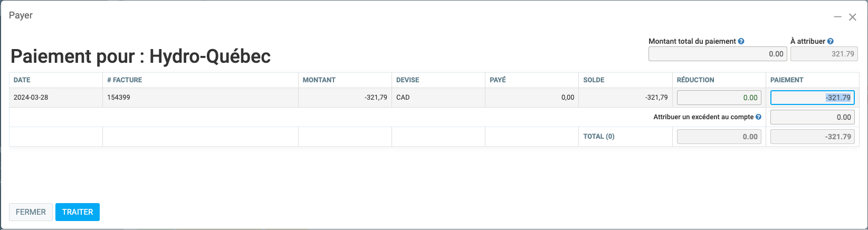The image size is (868, 230).
Task: Close the Payer dialog window
Action: pos(852,17)
